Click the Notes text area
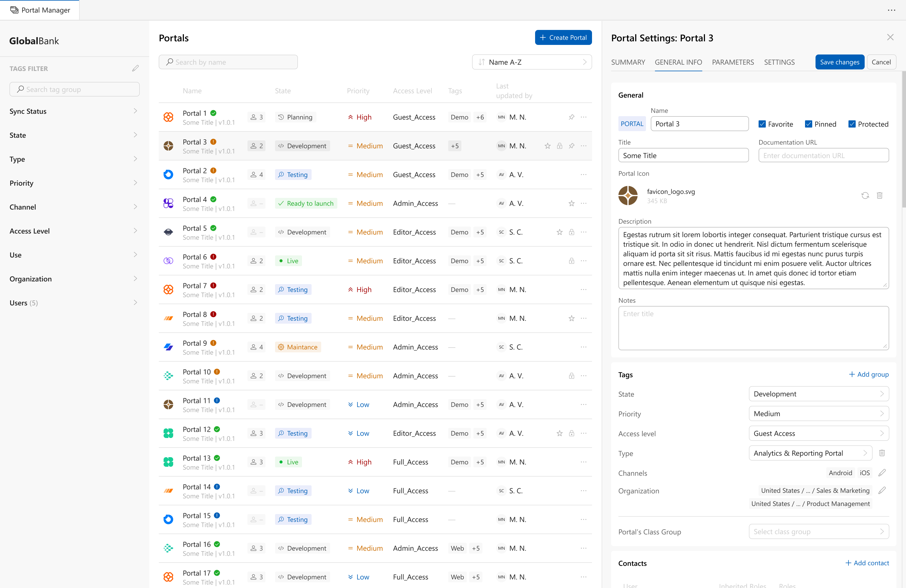906x588 pixels. 753,328
